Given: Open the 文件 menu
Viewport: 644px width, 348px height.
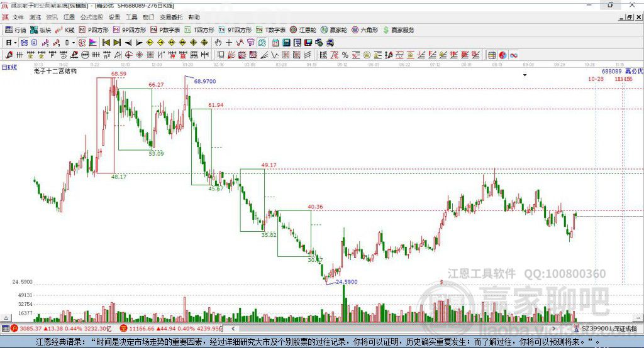Looking at the screenshot, I should point(18,17).
